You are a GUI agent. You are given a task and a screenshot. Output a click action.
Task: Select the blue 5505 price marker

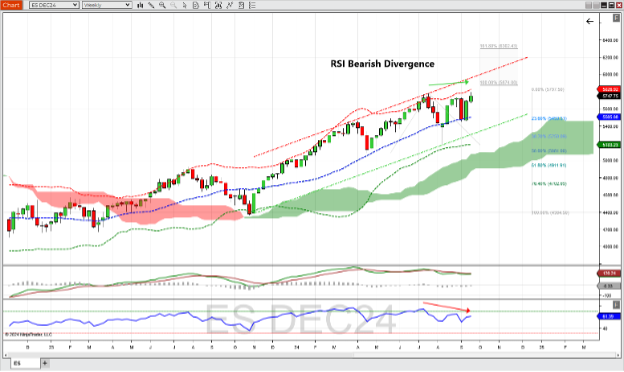pyautogui.click(x=609, y=117)
